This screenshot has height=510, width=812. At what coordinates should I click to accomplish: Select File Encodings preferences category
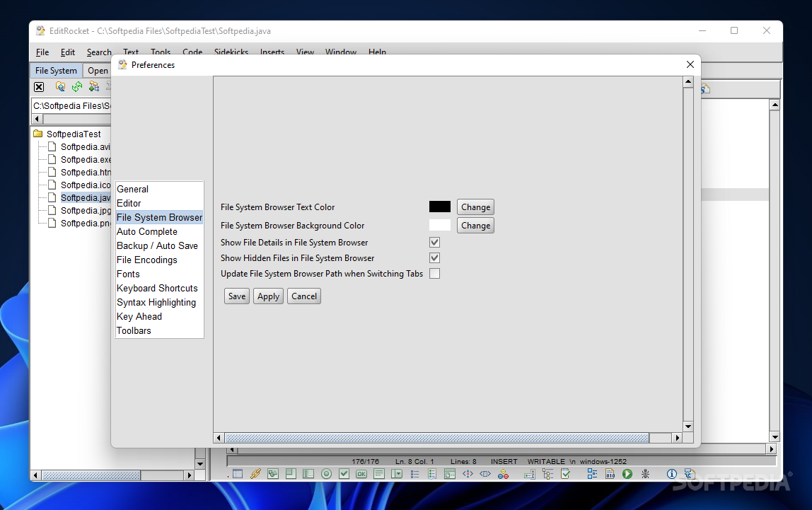(160, 260)
